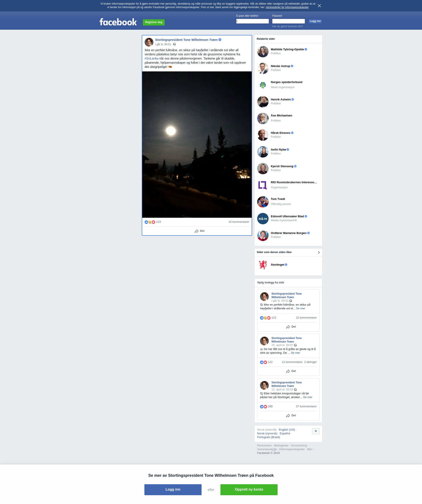This screenshot has height=504, width=422.
Task: Open reaction icons on main post
Action: point(150,222)
